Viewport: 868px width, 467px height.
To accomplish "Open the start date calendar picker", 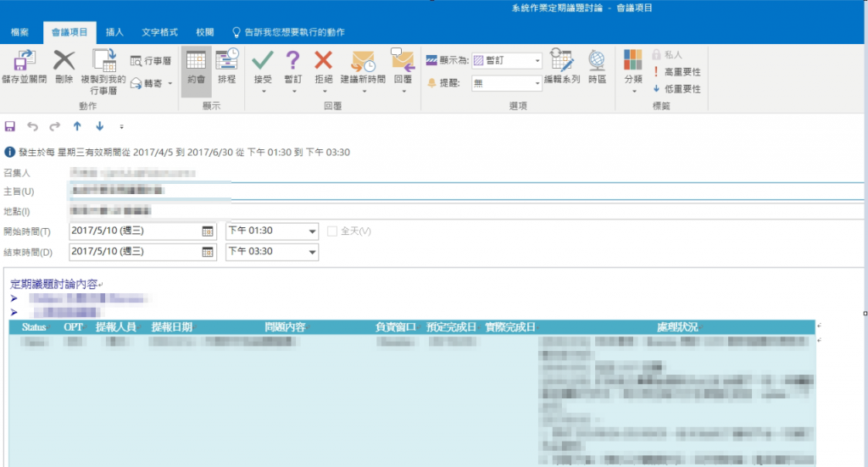I will click(x=208, y=231).
